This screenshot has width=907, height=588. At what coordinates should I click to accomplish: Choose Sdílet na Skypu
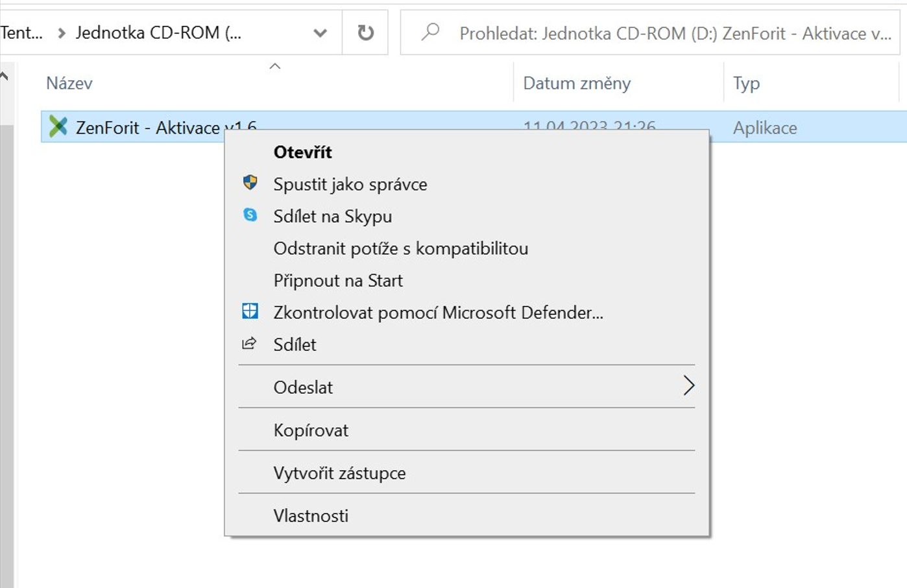pos(467,216)
